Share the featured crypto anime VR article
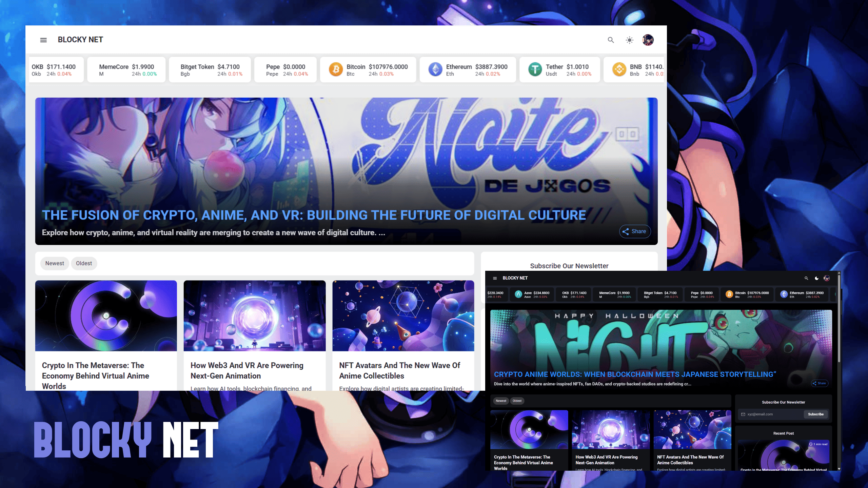Image resolution: width=868 pixels, height=488 pixels. pyautogui.click(x=635, y=231)
